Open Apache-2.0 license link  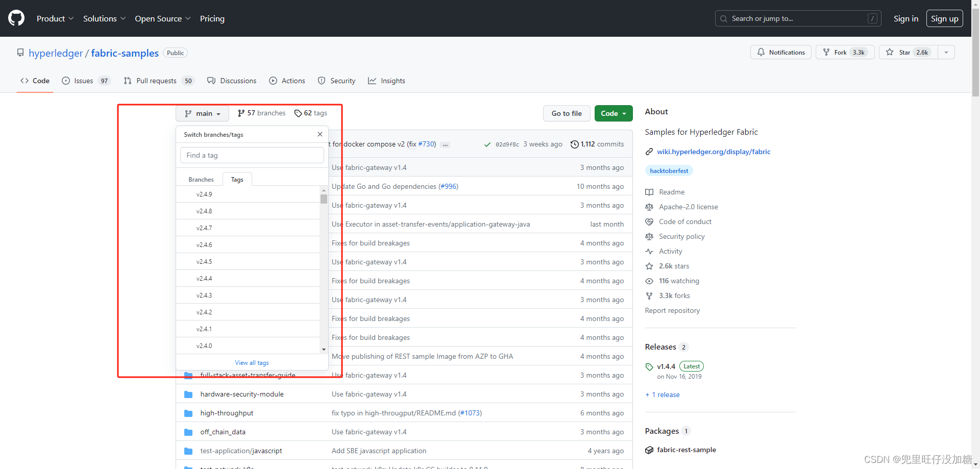coord(681,207)
